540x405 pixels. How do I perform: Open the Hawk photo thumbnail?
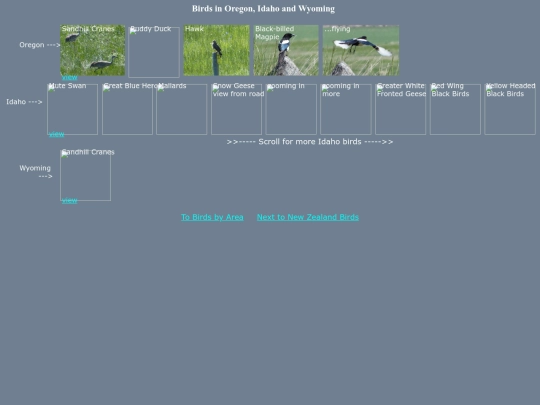[x=216, y=50]
